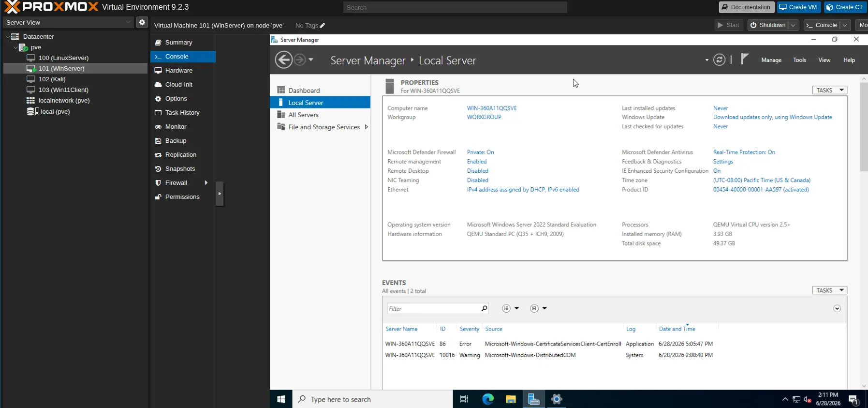This screenshot has height=408, width=868.
Task: Select local (pve) storage in the tree
Action: (x=55, y=111)
